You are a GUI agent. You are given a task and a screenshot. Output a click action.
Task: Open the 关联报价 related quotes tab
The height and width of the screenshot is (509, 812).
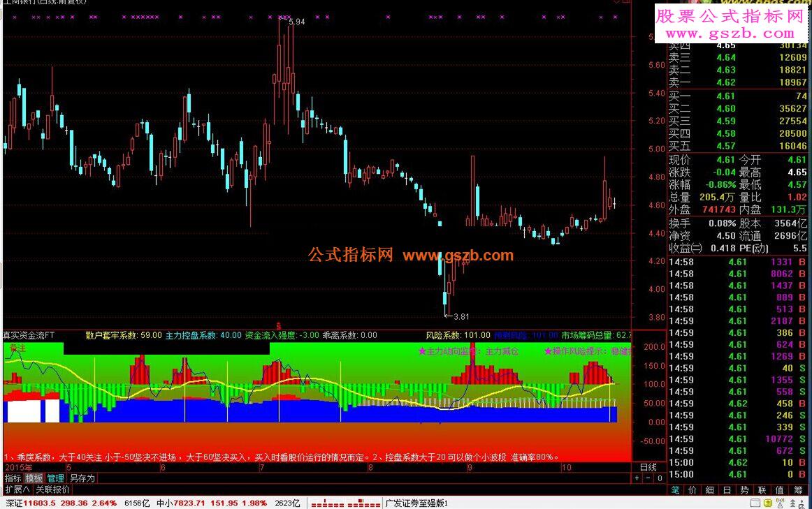(53, 489)
